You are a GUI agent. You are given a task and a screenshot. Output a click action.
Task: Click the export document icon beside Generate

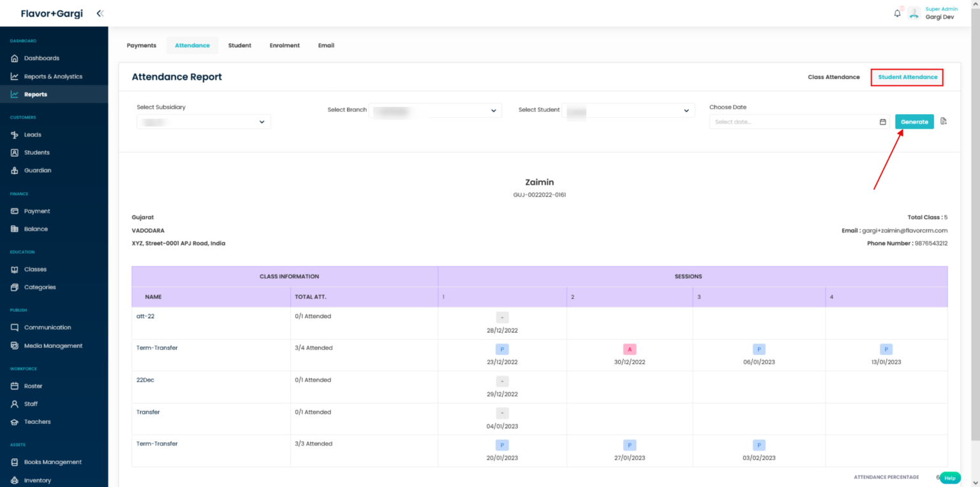[x=944, y=121]
